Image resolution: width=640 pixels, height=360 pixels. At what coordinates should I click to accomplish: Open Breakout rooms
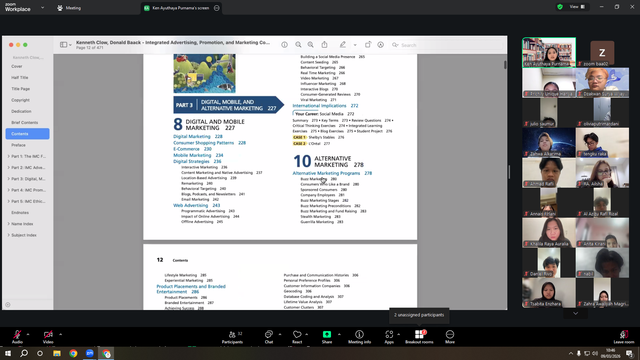click(419, 337)
